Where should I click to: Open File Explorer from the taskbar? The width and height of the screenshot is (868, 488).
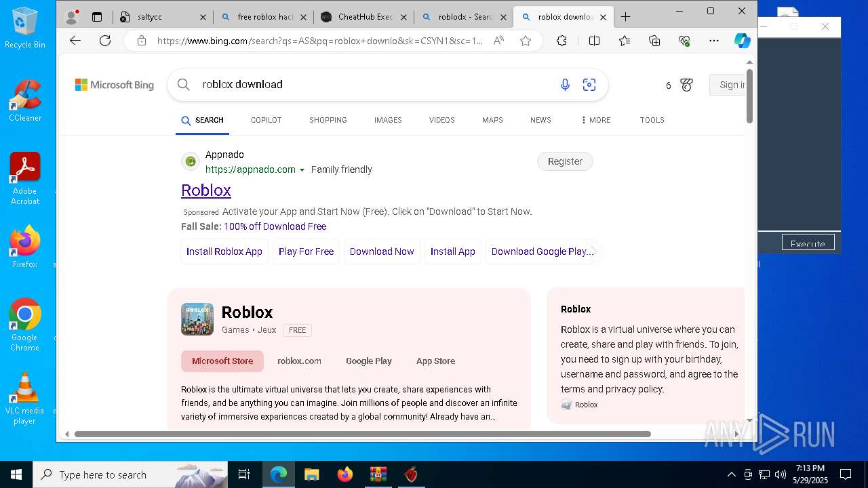[311, 474]
